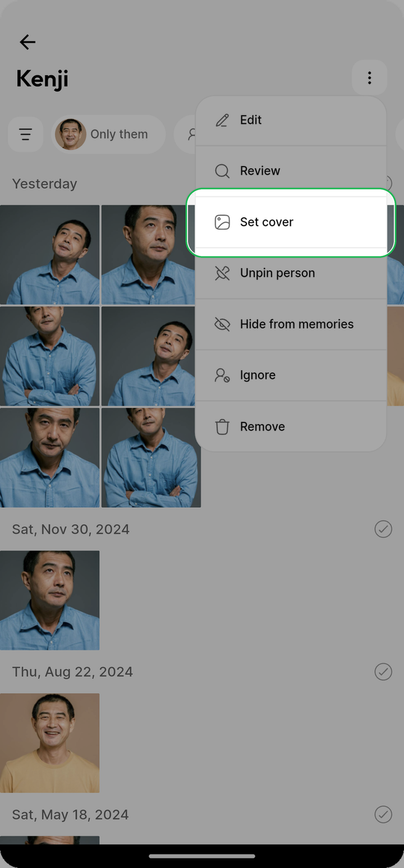
Task: Open Yesterday's second-row right photo
Action: (148, 356)
